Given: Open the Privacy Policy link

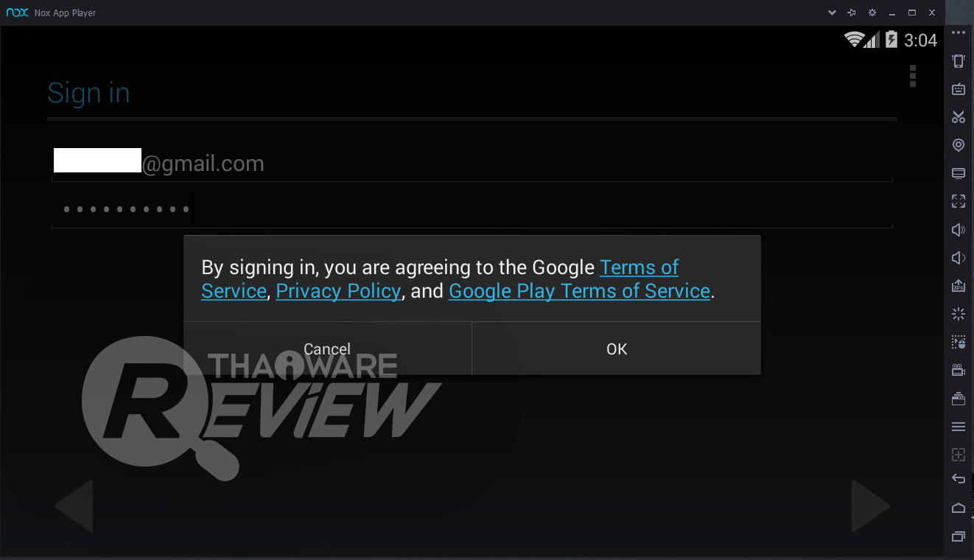Looking at the screenshot, I should coord(339,291).
